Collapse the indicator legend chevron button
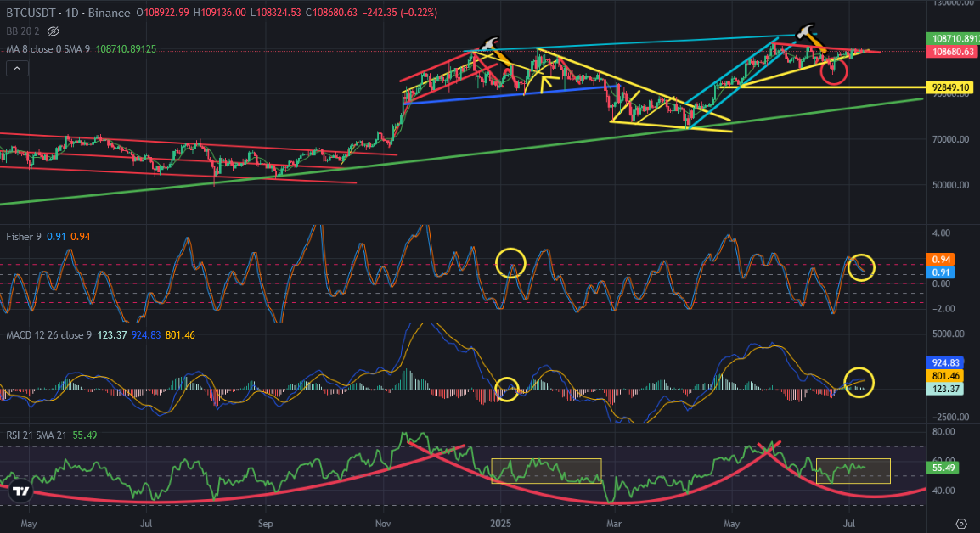This screenshot has height=533, width=980. pyautogui.click(x=17, y=68)
